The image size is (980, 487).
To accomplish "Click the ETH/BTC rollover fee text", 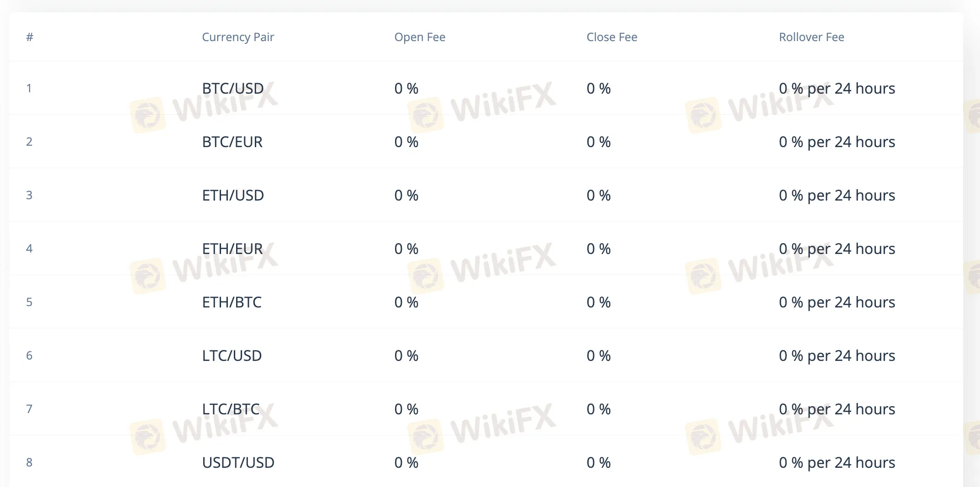I will pos(837,302).
